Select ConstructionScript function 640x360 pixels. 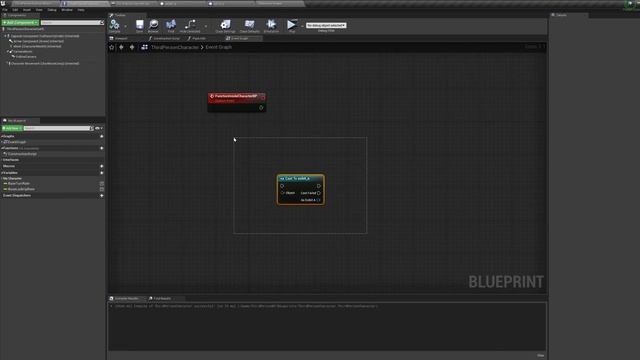pos(21,154)
